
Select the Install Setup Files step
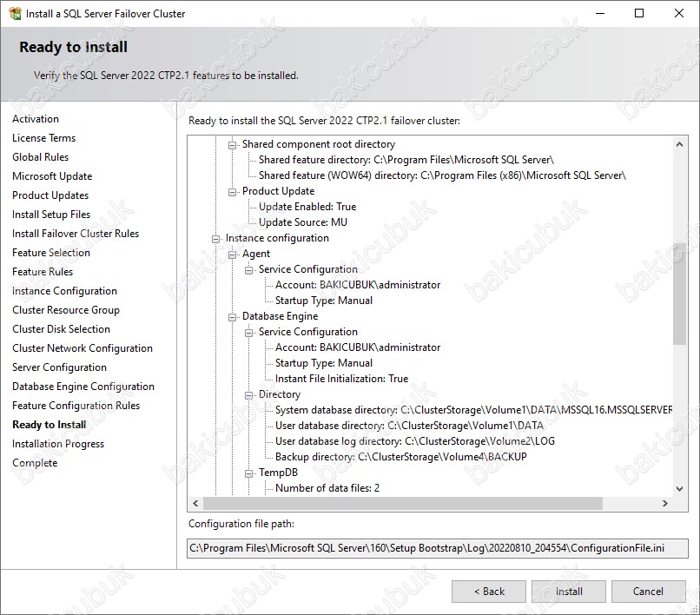pyautogui.click(x=51, y=215)
